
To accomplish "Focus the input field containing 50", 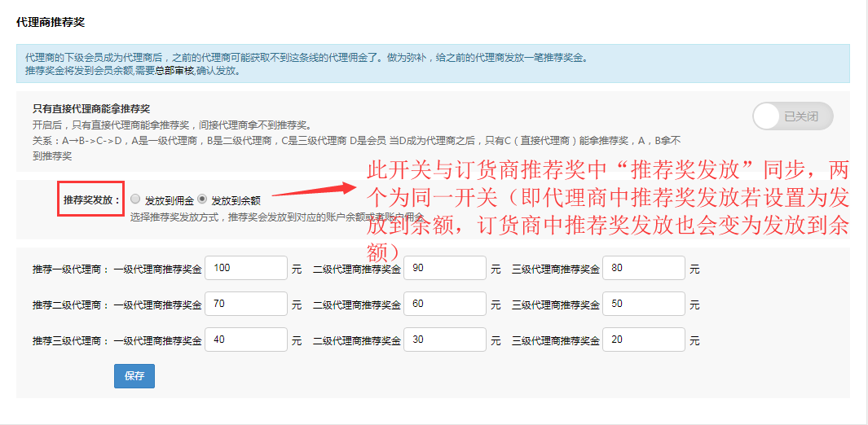I will coord(643,304).
